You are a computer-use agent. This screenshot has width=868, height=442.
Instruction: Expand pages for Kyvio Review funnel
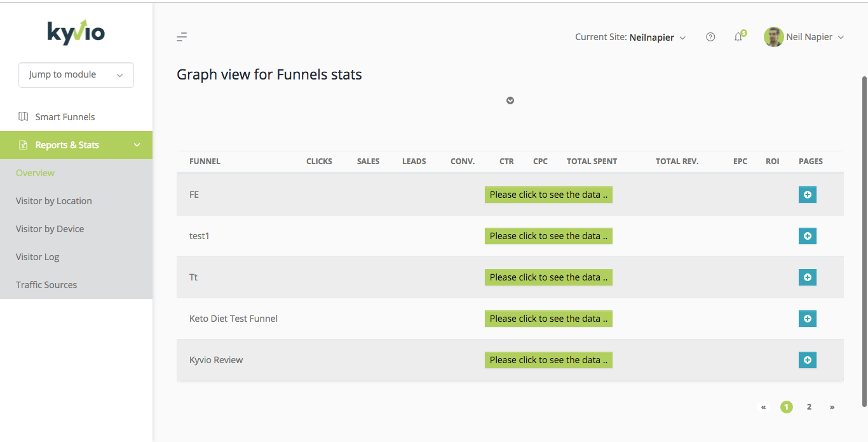pyautogui.click(x=808, y=360)
